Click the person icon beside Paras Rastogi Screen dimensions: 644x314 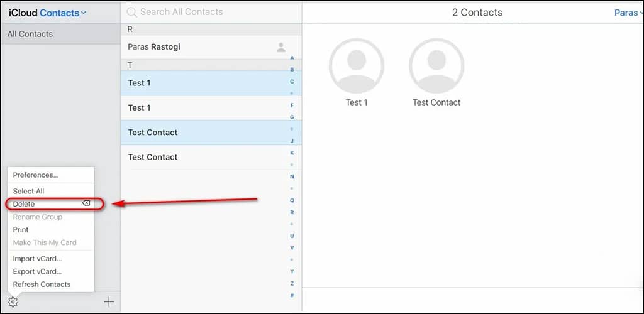281,47
